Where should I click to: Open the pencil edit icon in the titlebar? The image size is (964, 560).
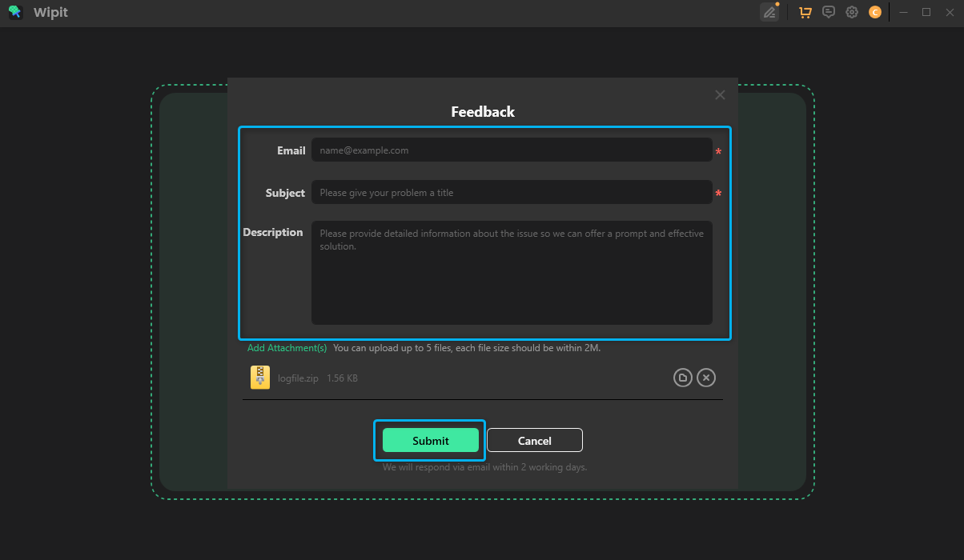pos(769,12)
